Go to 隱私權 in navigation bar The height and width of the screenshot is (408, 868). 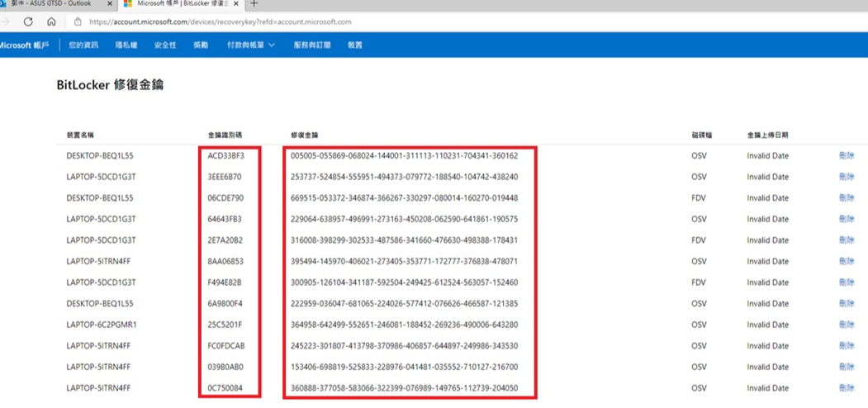click(x=126, y=45)
